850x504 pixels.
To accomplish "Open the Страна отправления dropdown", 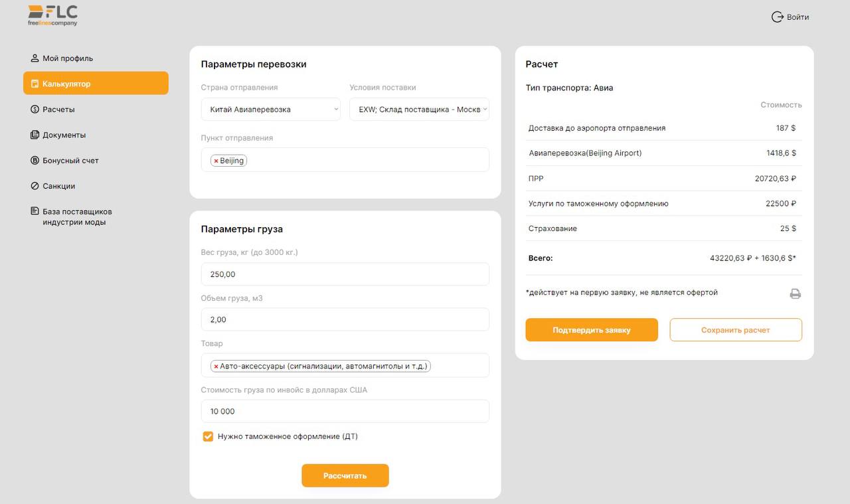I will [270, 110].
